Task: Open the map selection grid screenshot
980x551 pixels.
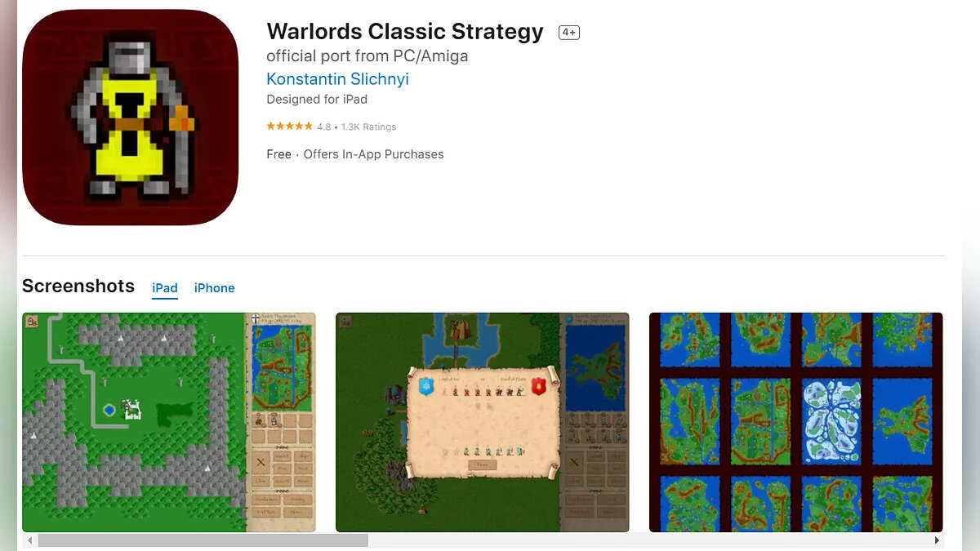Action: coord(796,422)
